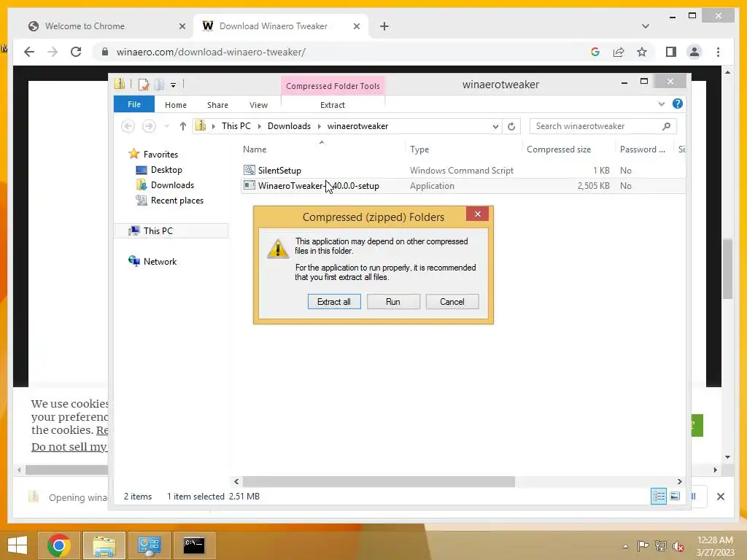
Task: Expand the Explorer ribbon chevron
Action: tap(661, 104)
